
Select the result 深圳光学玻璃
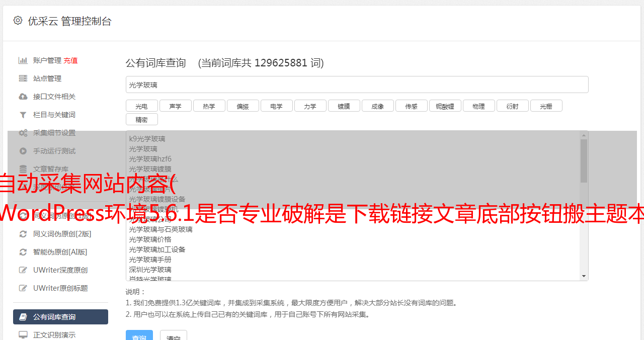tap(150, 270)
